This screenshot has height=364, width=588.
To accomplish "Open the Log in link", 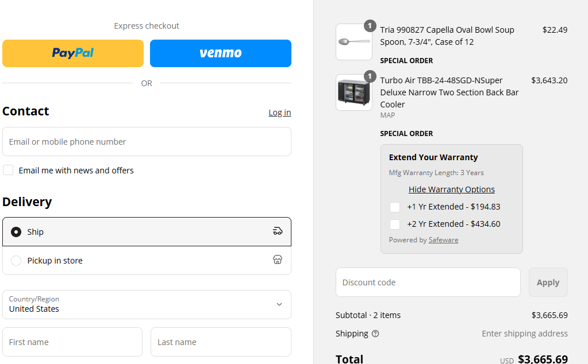I will click(x=280, y=113).
